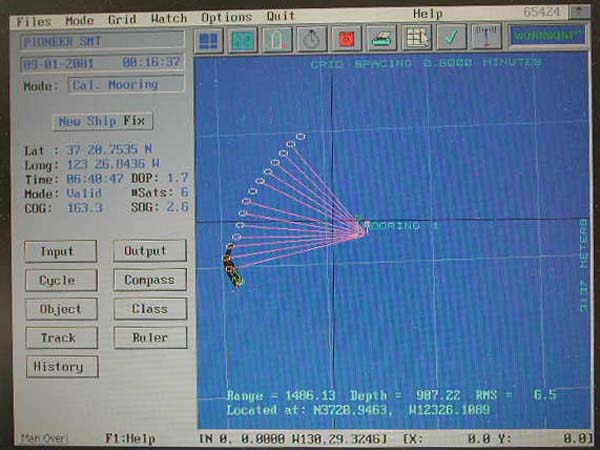Click the Compass button

click(x=149, y=280)
